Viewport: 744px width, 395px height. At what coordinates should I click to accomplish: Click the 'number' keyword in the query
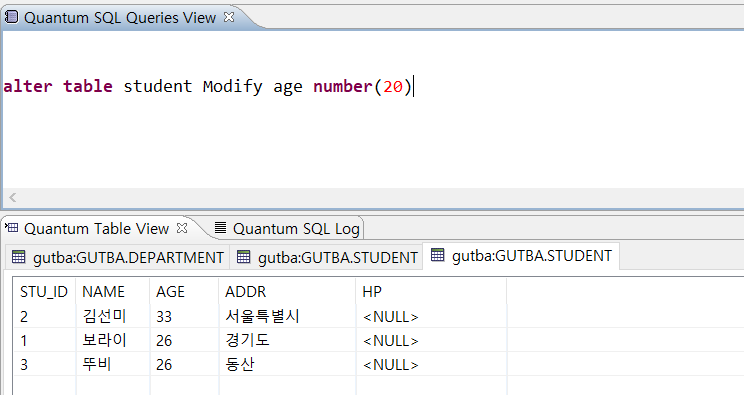(x=343, y=86)
